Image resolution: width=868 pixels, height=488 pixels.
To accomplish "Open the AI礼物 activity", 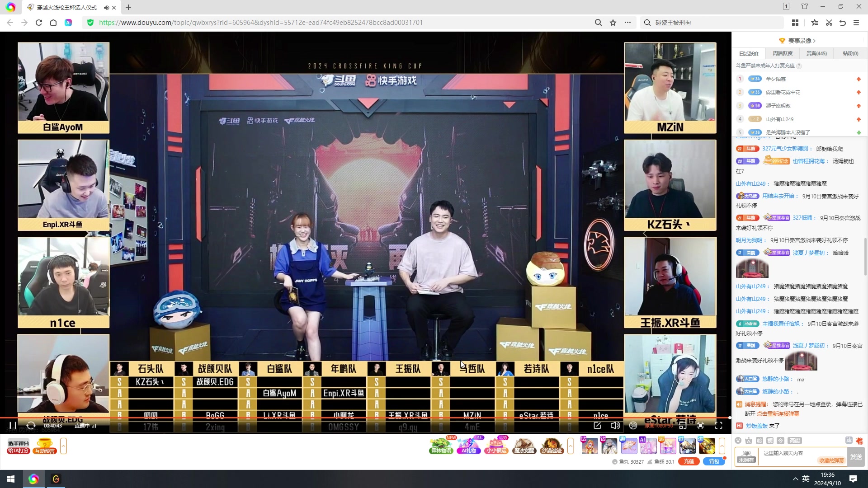I will pyautogui.click(x=469, y=446).
